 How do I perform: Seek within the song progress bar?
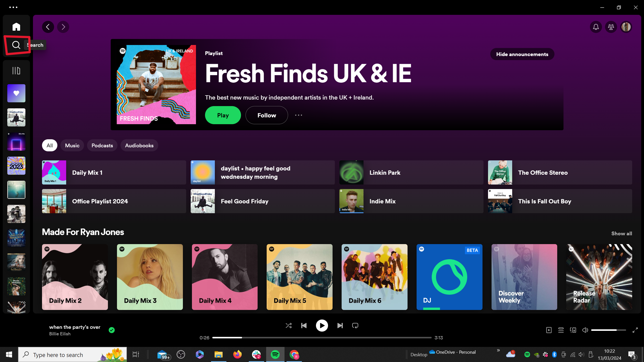coord(322,338)
